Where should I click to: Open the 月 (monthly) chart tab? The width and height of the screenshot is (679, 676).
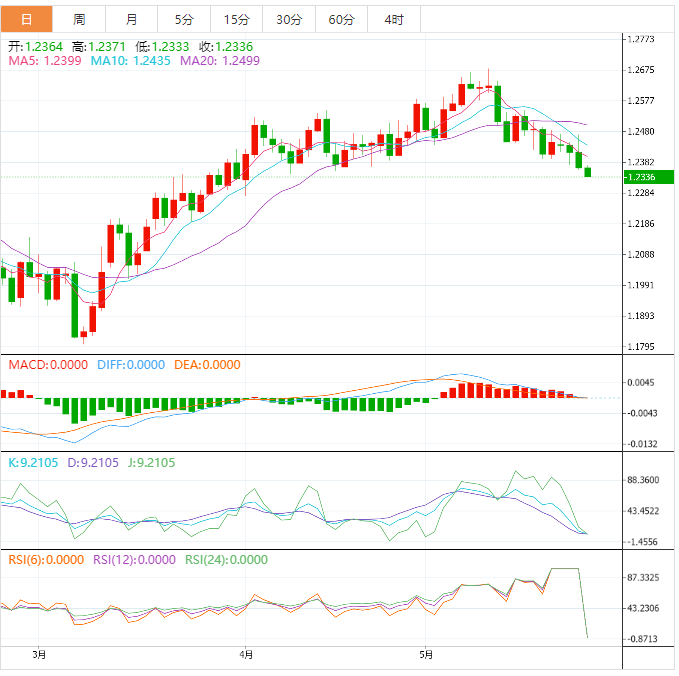[133, 19]
